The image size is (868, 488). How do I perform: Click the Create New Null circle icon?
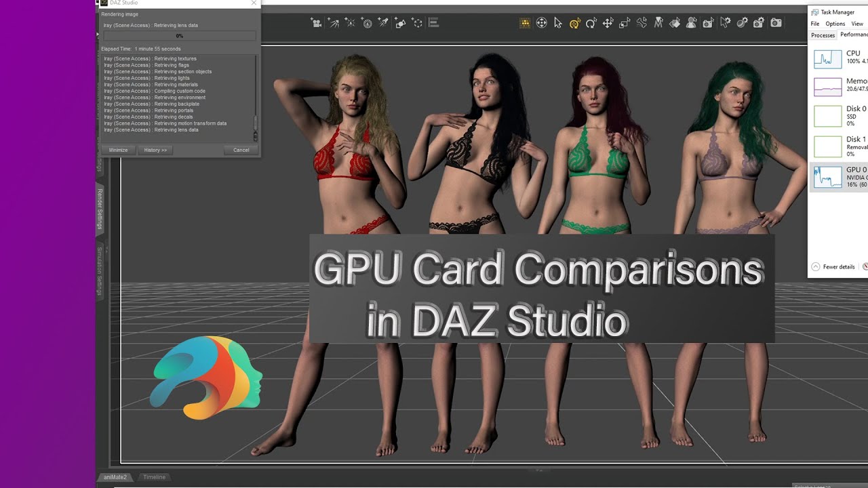417,23
